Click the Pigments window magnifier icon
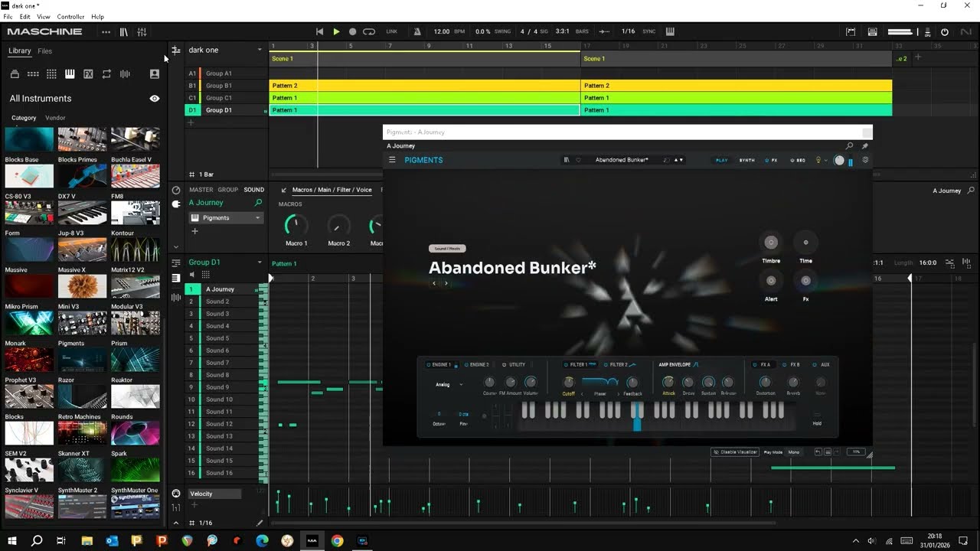The height and width of the screenshot is (551, 980). 849,145
